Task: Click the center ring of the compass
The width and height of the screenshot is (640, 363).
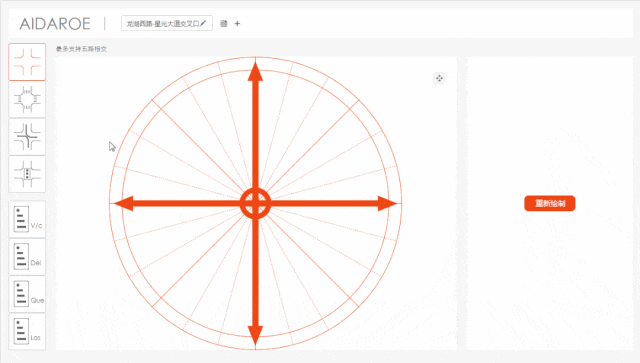Action: (256, 203)
